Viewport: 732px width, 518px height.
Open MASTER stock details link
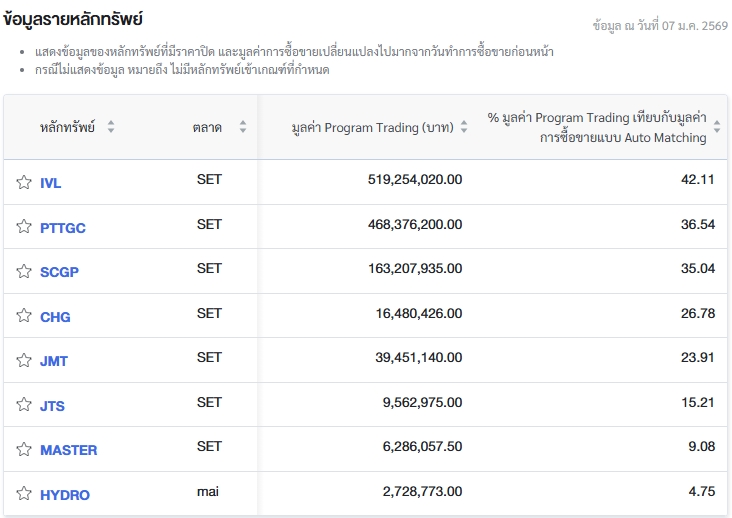point(68,450)
